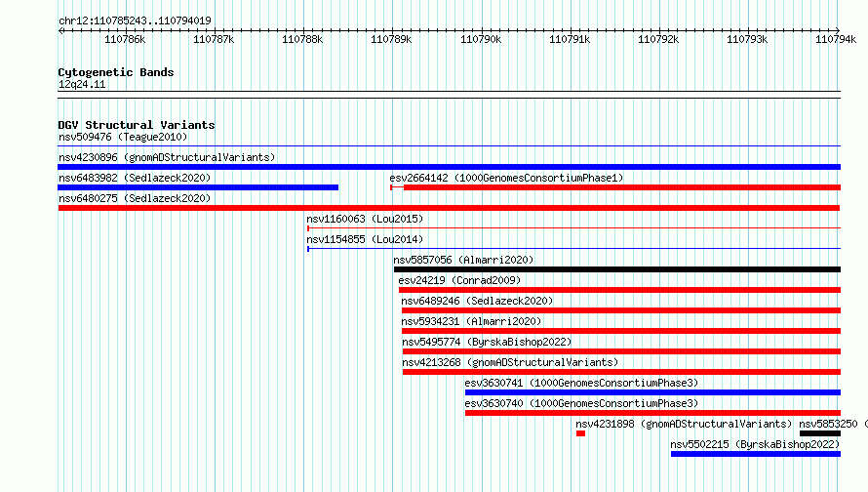Click the red bar of esv3630740
Screen dimensions: 868x492
pyautogui.click(x=652, y=413)
